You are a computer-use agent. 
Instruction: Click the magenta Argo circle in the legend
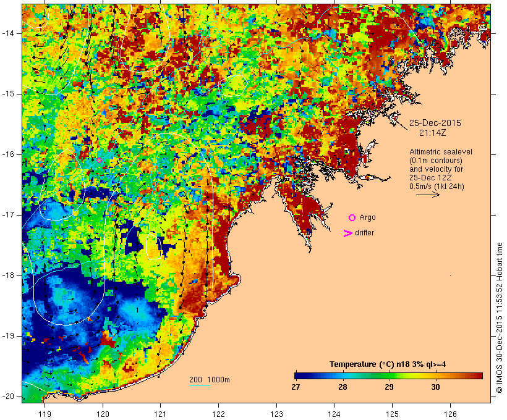coord(352,218)
